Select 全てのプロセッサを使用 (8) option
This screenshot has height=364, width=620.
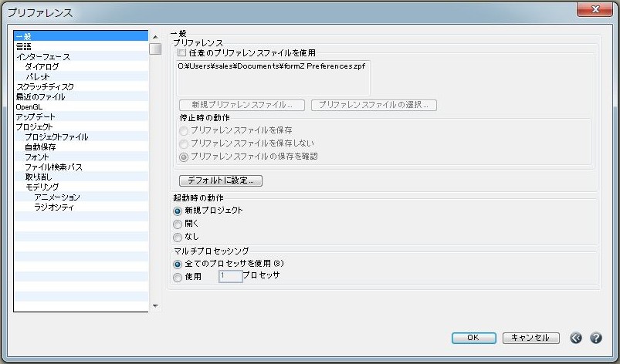pyautogui.click(x=178, y=264)
